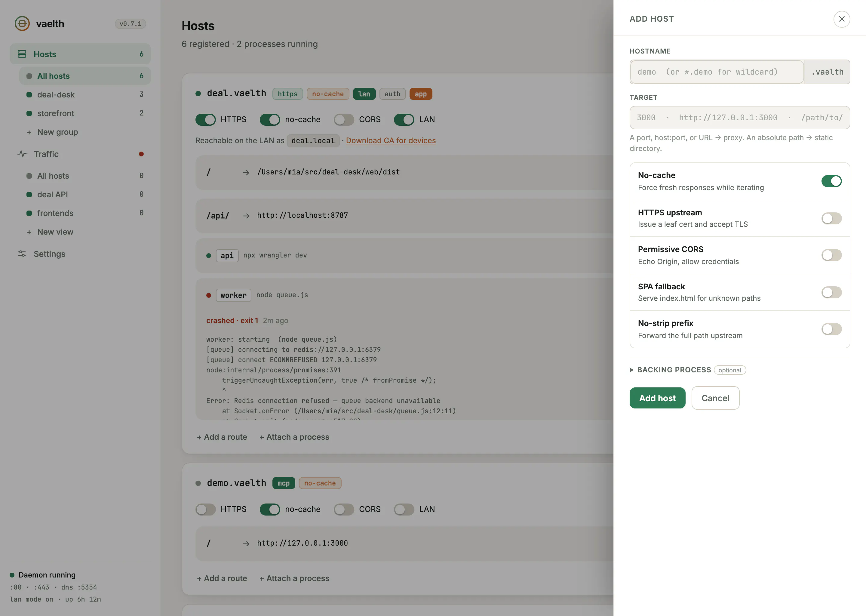Open Settings in sidebar
Screen dimensions: 866x616
[x=80, y=254]
